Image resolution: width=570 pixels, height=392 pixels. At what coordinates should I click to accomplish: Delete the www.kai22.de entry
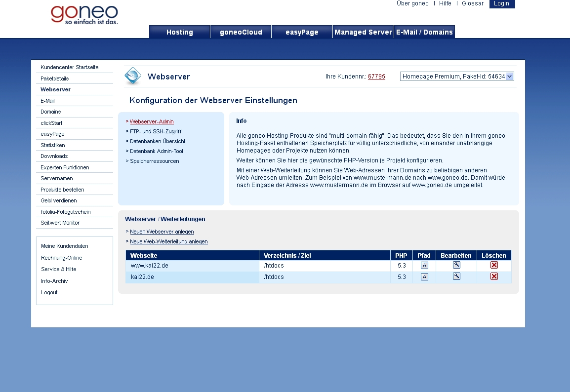tap(494, 265)
